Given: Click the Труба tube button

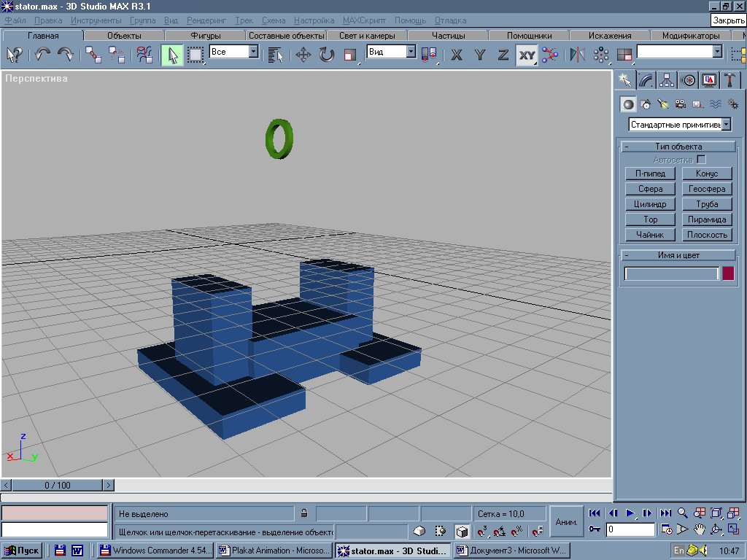Looking at the screenshot, I should tap(707, 204).
